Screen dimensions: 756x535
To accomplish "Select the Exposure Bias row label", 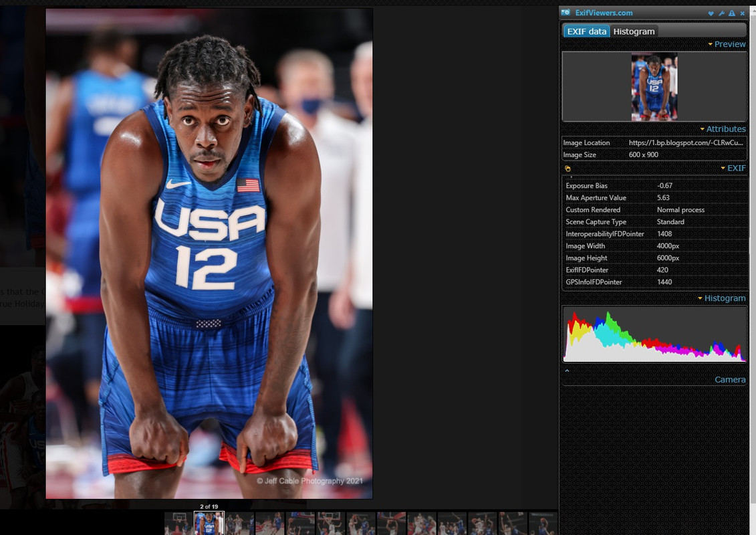I will pos(586,186).
